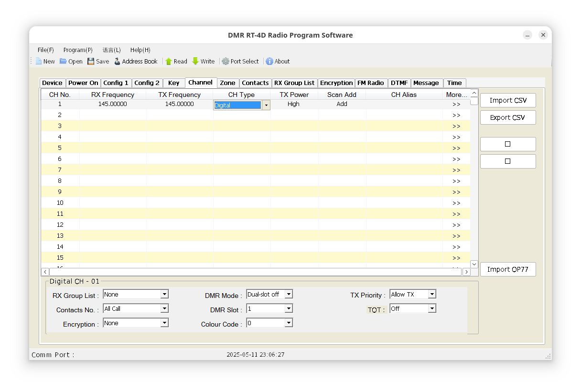
Task: Expand the Colour Code dropdown
Action: pyautogui.click(x=289, y=323)
